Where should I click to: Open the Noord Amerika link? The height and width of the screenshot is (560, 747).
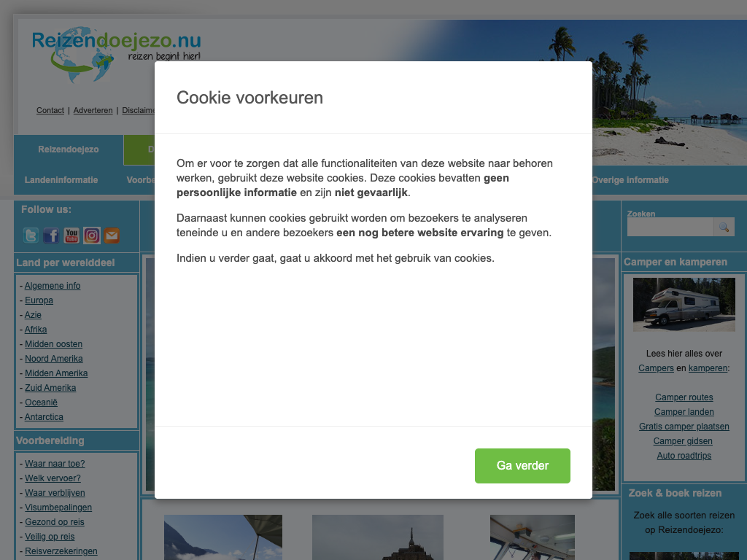pyautogui.click(x=54, y=359)
